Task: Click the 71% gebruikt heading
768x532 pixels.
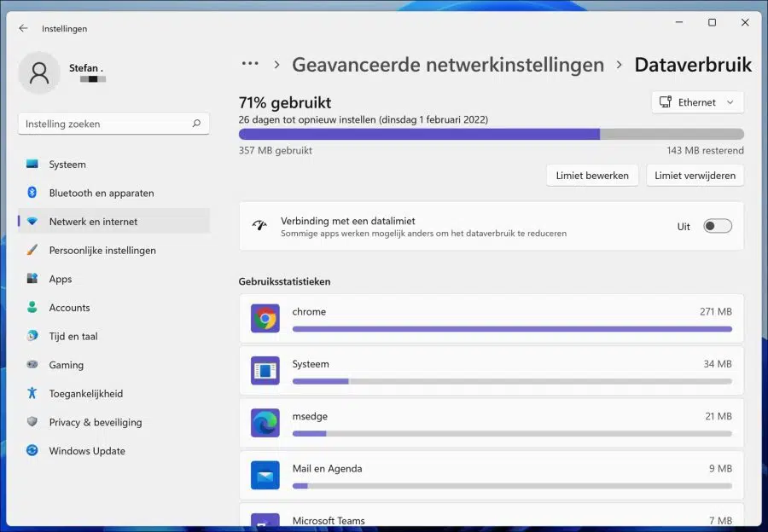Action: coord(284,102)
